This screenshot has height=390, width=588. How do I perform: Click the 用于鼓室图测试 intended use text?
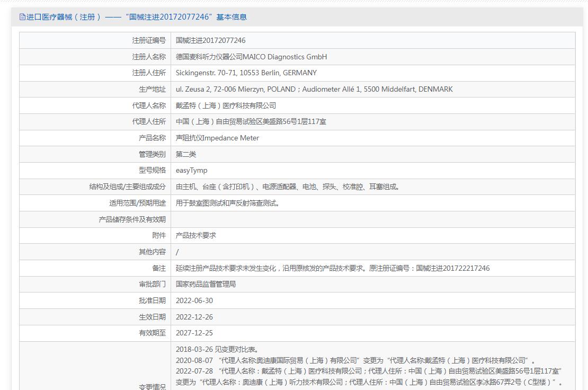click(x=227, y=203)
